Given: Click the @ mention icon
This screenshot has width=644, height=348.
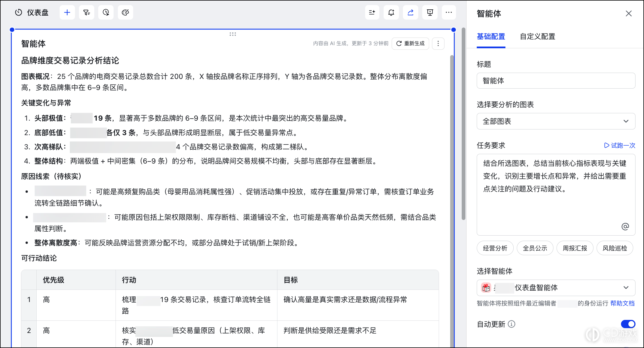Looking at the screenshot, I should [625, 227].
